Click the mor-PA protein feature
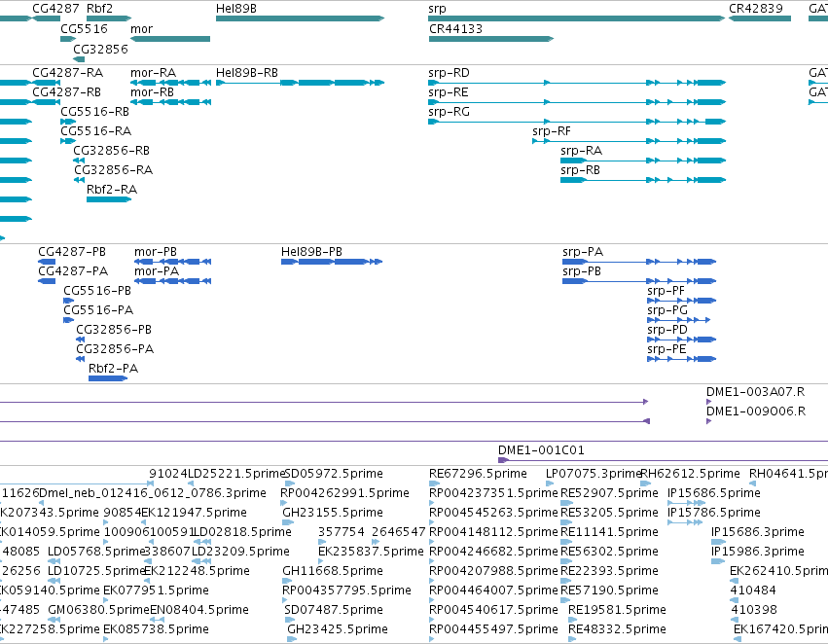The height and width of the screenshot is (644, 828). [172, 281]
